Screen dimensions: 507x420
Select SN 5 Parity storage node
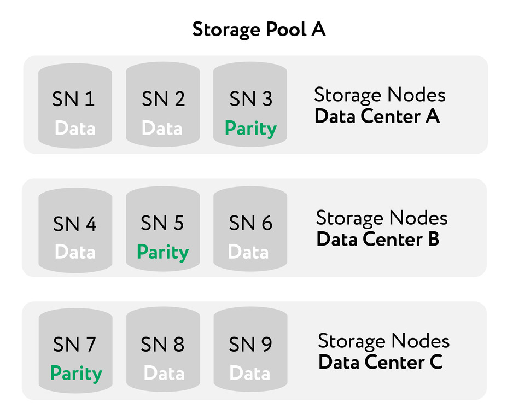click(163, 229)
